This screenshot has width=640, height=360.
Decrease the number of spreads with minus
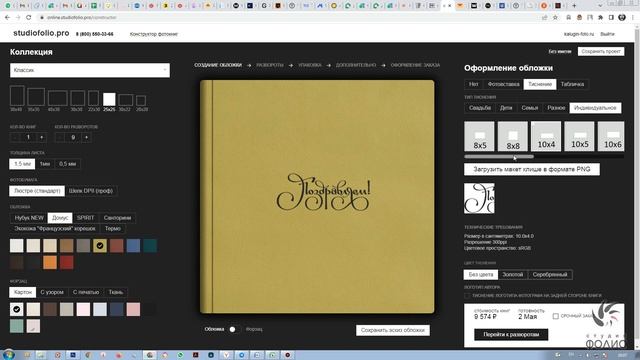click(60, 138)
